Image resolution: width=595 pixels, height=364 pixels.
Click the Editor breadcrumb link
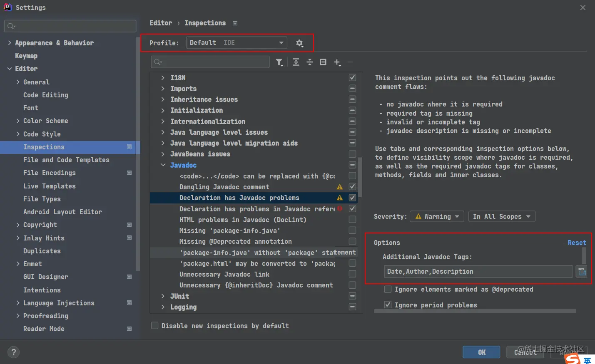pyautogui.click(x=161, y=23)
